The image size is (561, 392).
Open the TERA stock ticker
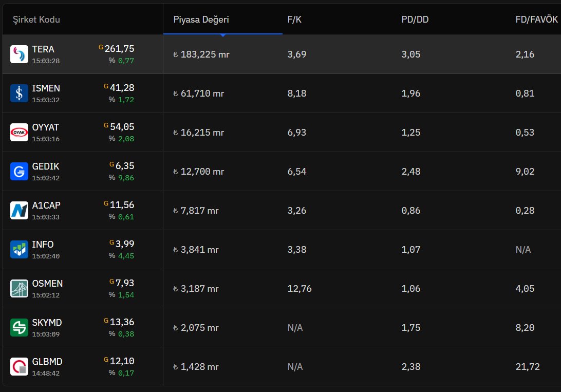pyautogui.click(x=43, y=49)
